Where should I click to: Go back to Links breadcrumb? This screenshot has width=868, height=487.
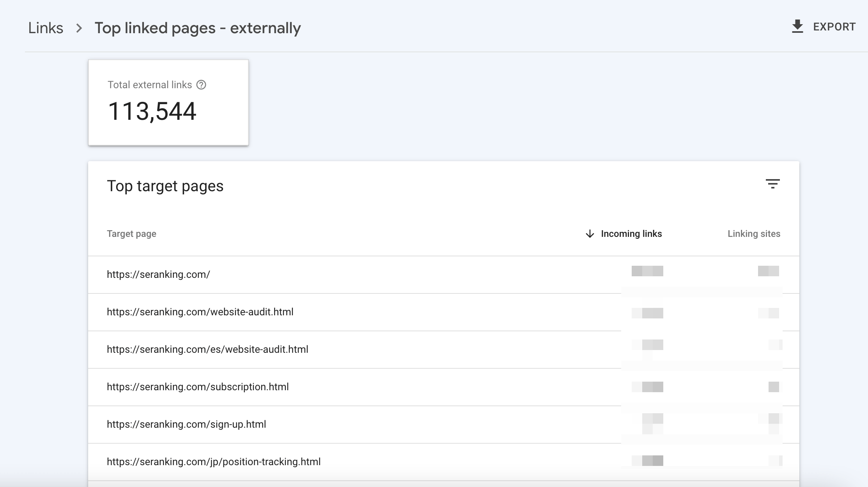click(46, 28)
